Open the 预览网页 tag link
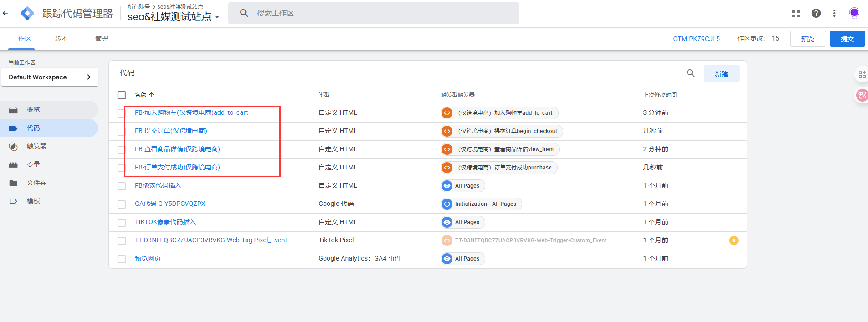The image size is (868, 322). tap(148, 258)
